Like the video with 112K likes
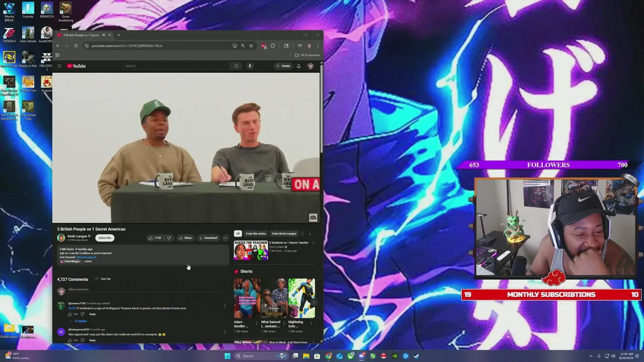644x362 pixels. point(154,238)
